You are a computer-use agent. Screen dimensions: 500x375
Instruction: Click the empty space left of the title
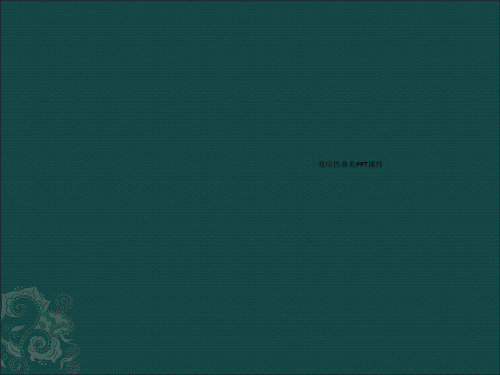click(200, 164)
